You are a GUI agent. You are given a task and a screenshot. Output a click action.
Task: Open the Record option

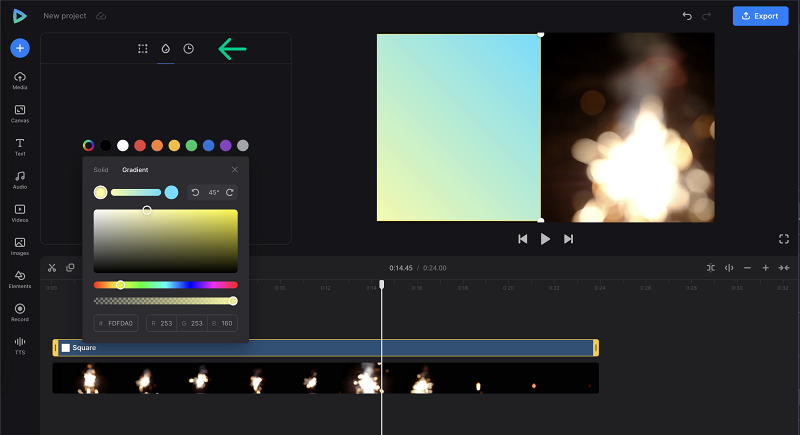(20, 312)
